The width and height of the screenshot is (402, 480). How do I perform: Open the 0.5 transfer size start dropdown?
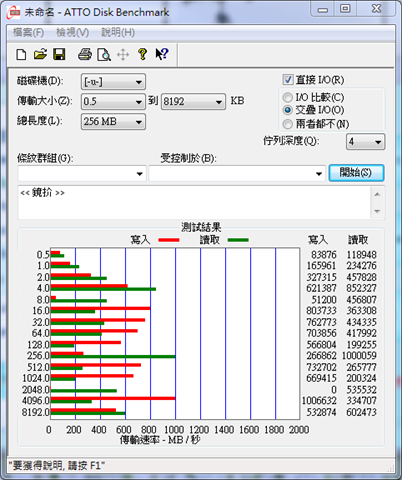113,101
